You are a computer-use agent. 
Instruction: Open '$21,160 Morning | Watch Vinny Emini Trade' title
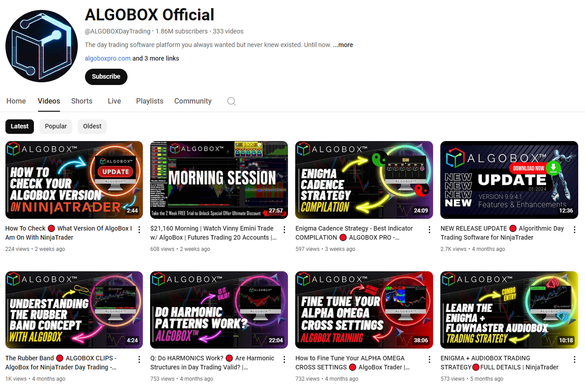pyautogui.click(x=213, y=233)
